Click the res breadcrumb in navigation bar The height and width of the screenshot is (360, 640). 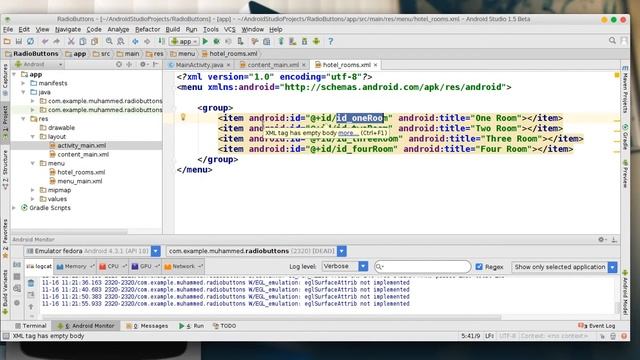155,53
